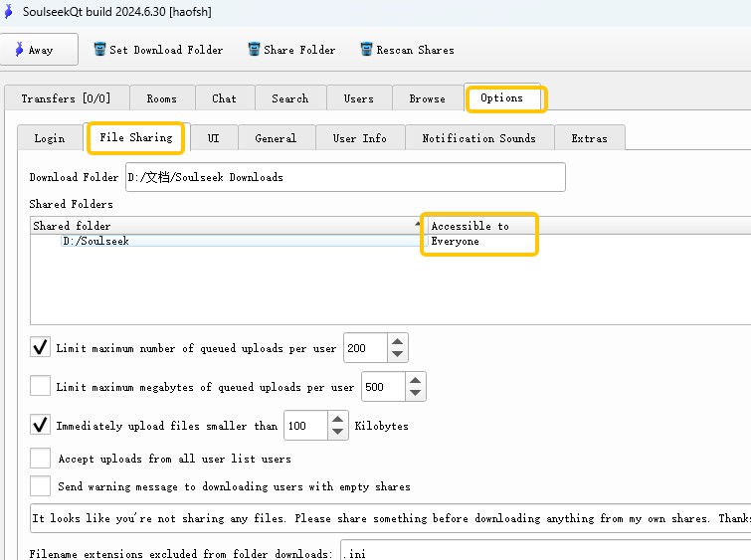Click the megabytes limit field showing 500
The image size is (751, 560).
pos(383,387)
